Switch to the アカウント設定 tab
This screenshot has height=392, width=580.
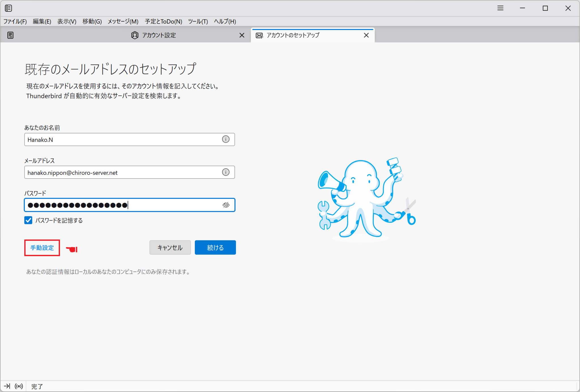point(159,35)
